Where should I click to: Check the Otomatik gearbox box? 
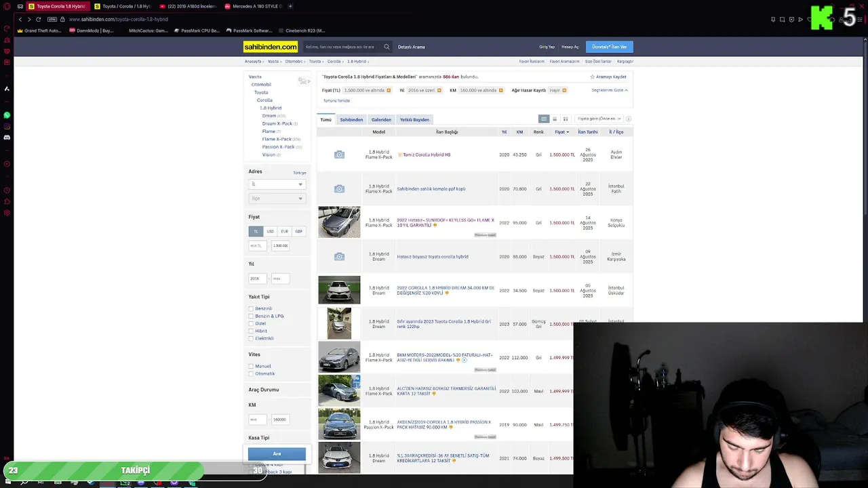[251, 373]
